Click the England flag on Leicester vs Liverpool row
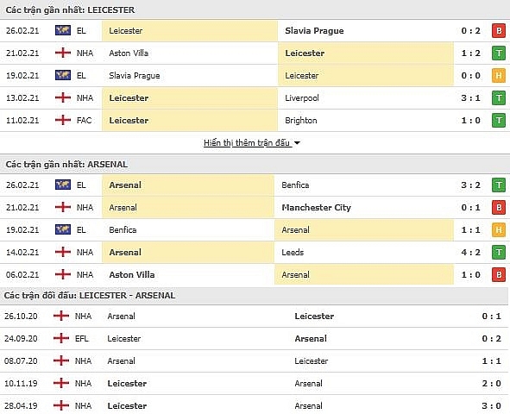The height and width of the screenshot is (420, 510). (63, 97)
